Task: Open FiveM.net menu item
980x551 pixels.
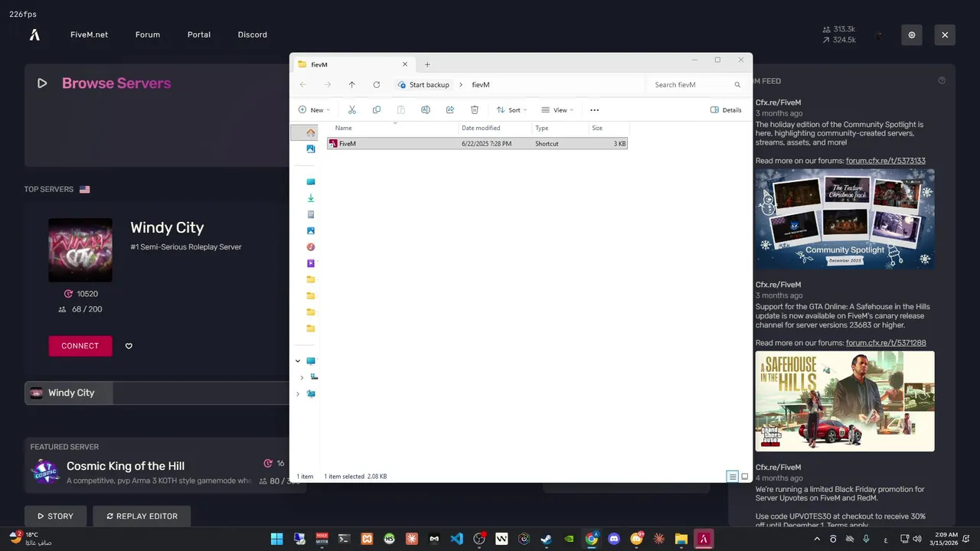Action: tap(89, 34)
